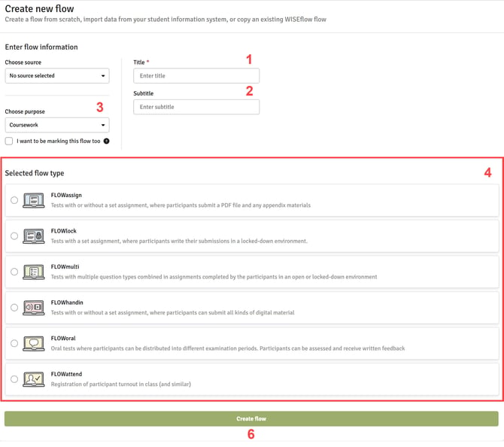The width and height of the screenshot is (504, 447).
Task: Choose the FLOWmulti radio option
Action: [14, 272]
